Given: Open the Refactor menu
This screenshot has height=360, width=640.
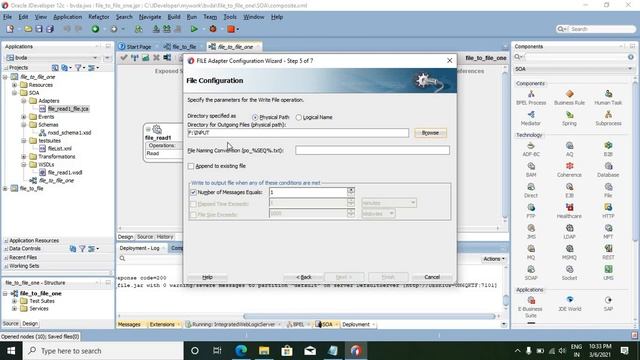Looking at the screenshot, I should [x=99, y=17].
